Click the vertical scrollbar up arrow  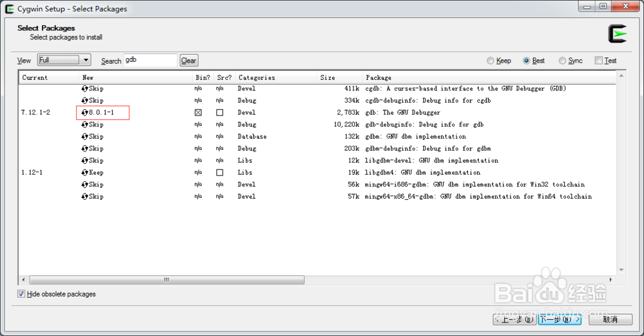click(621, 75)
